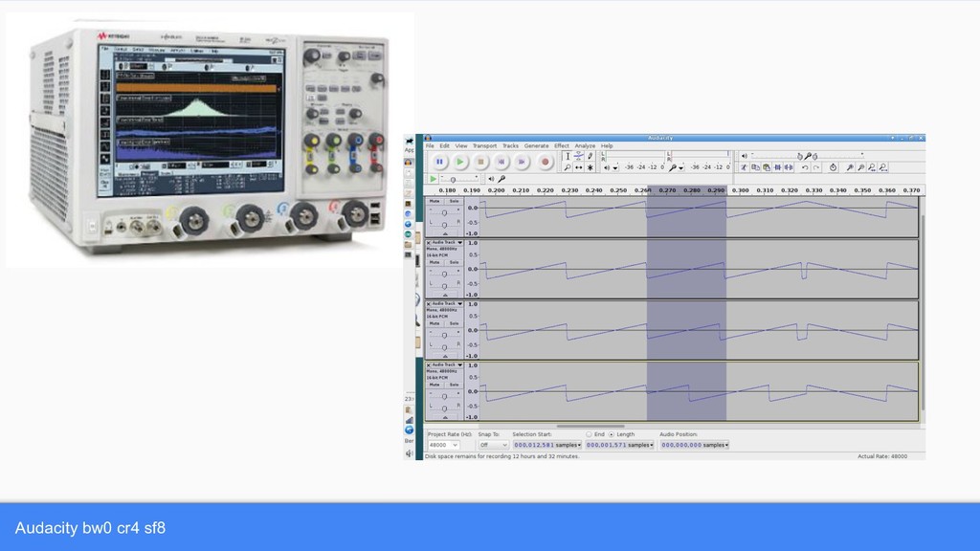Open the playback meter dropdown arrow
Image resolution: width=980 pixels, height=551 pixels.
(x=615, y=168)
